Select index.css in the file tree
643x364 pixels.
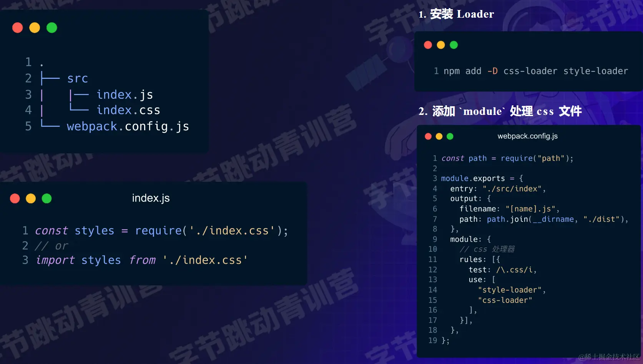[x=128, y=110]
